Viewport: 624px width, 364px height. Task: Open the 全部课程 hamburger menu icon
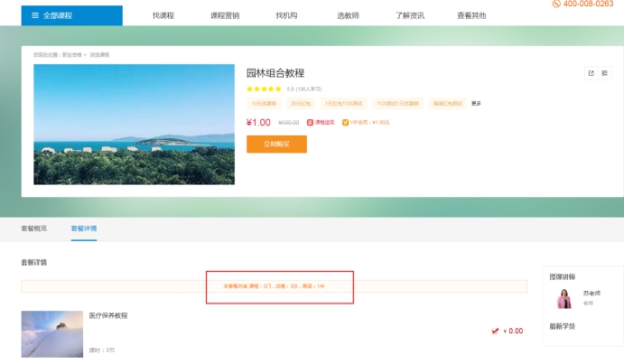click(x=35, y=15)
